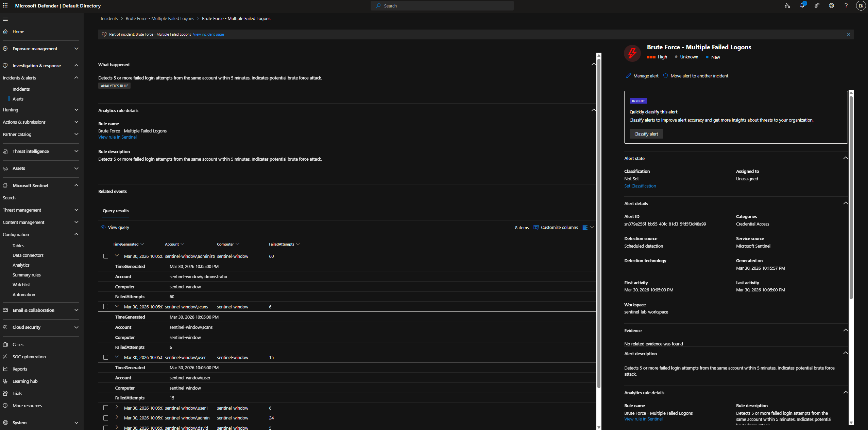This screenshot has height=430, width=868.
Task: Open View rule in Sentinel link
Action: coord(117,137)
